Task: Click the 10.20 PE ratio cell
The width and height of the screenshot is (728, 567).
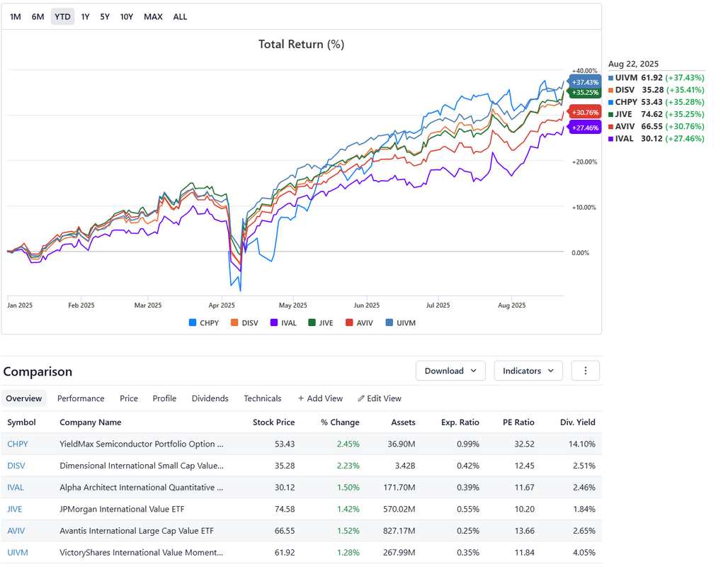Action: click(524, 509)
